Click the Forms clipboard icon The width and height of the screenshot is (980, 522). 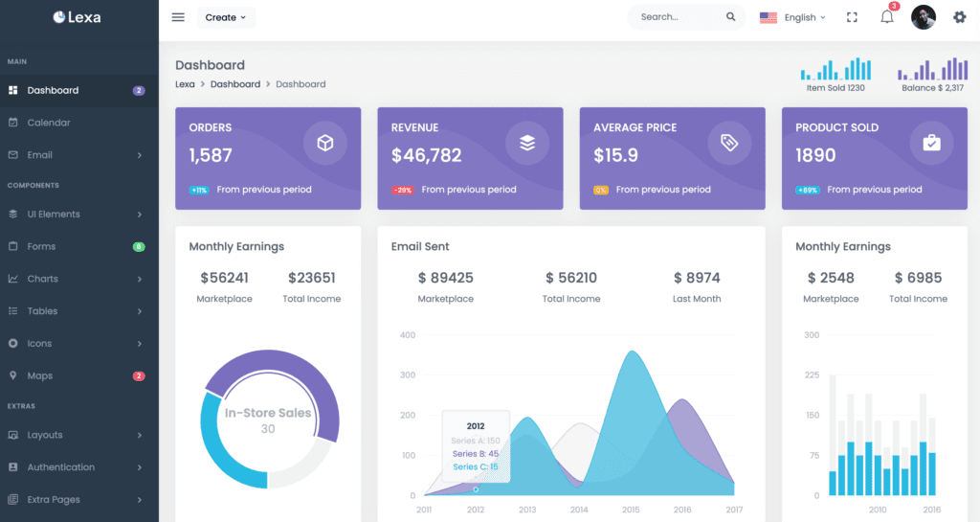point(12,246)
